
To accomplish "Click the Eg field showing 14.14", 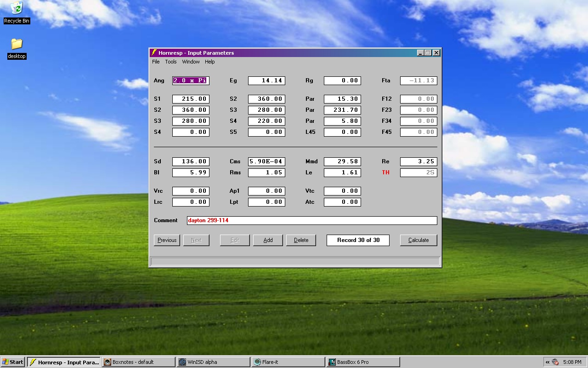I will (x=266, y=80).
